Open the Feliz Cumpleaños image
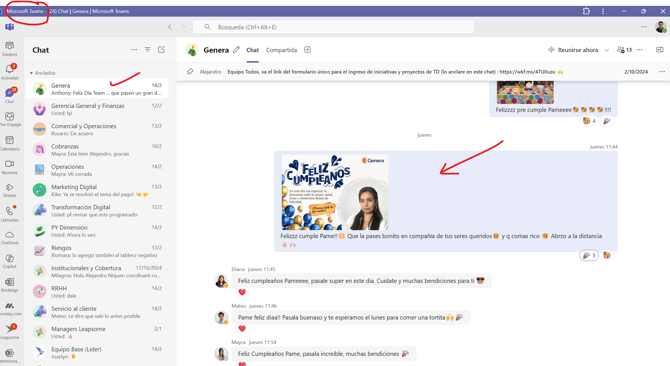670x366 pixels. (x=335, y=192)
